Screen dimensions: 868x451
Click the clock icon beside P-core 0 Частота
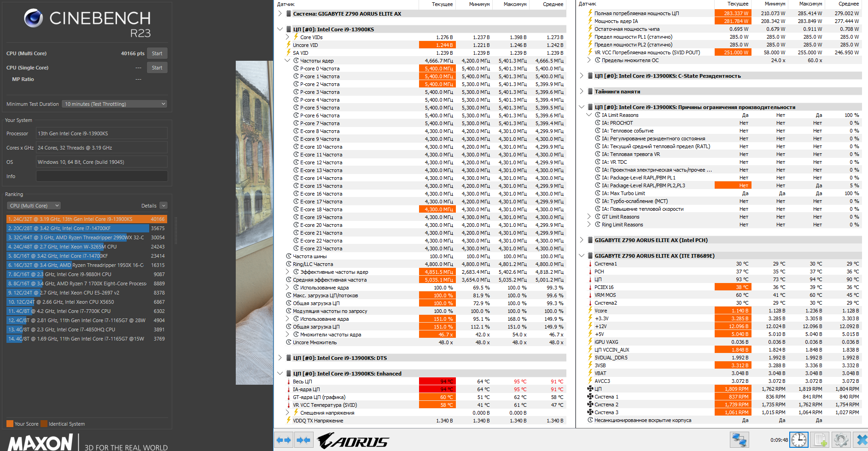(x=296, y=69)
